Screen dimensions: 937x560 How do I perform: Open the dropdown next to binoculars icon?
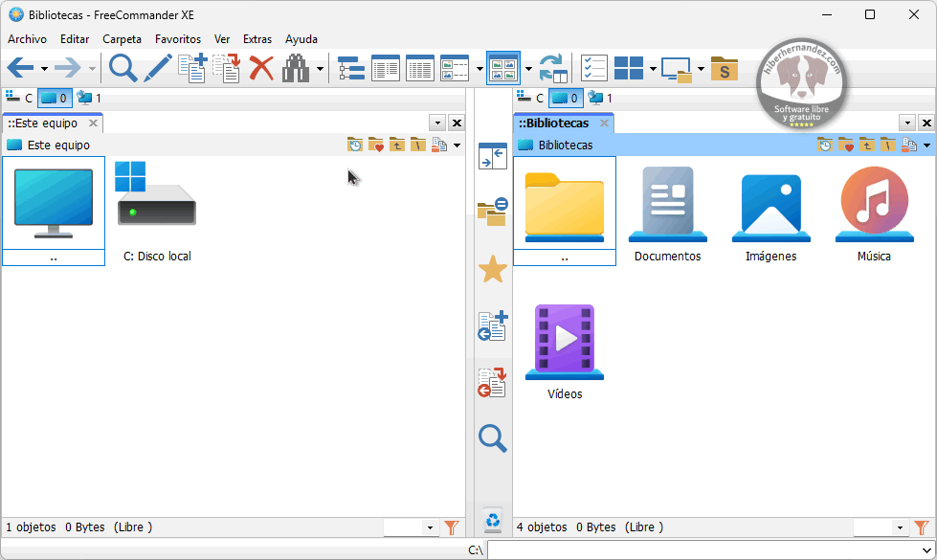point(320,68)
